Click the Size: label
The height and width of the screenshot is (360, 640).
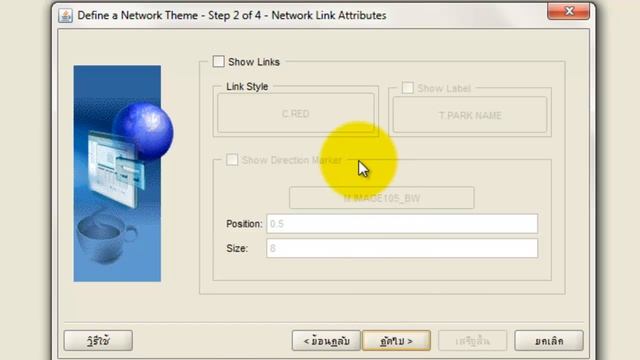[237, 249]
